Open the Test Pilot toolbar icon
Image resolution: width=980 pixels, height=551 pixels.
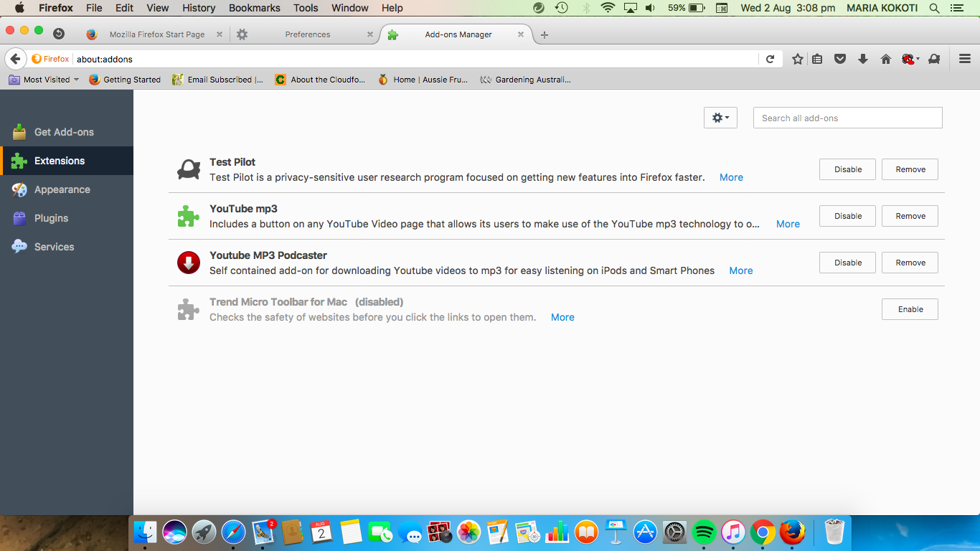pos(934,59)
